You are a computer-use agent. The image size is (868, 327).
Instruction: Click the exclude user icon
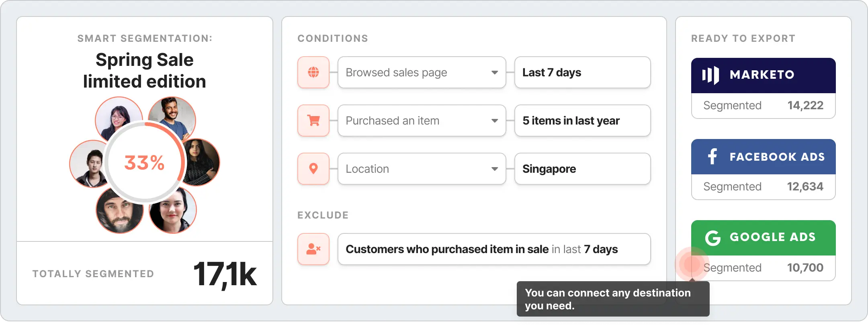313,249
